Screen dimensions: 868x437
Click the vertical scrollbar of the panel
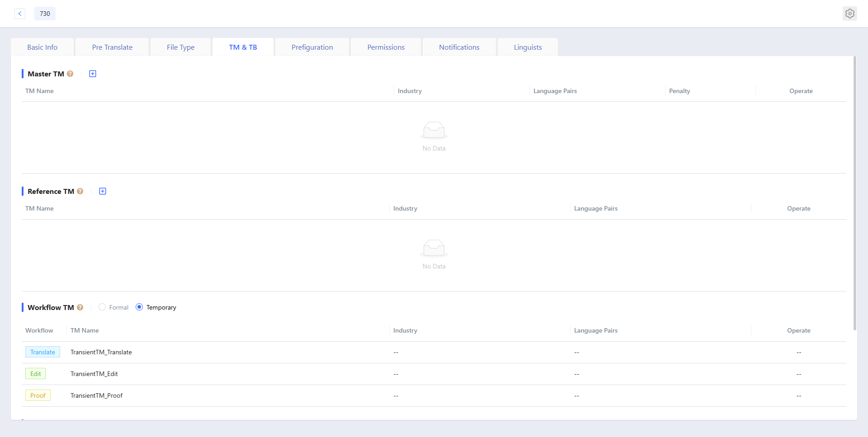[x=855, y=193]
